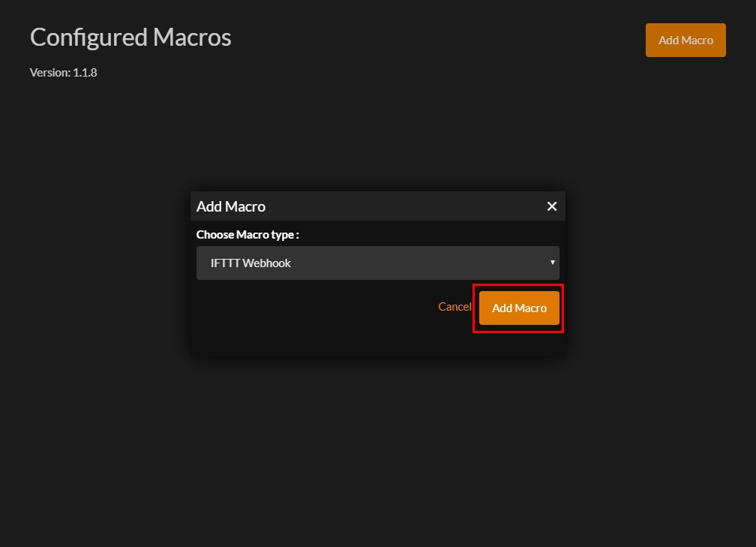Click the Configured Macros heading
This screenshot has height=547, width=756.
pyautogui.click(x=130, y=38)
